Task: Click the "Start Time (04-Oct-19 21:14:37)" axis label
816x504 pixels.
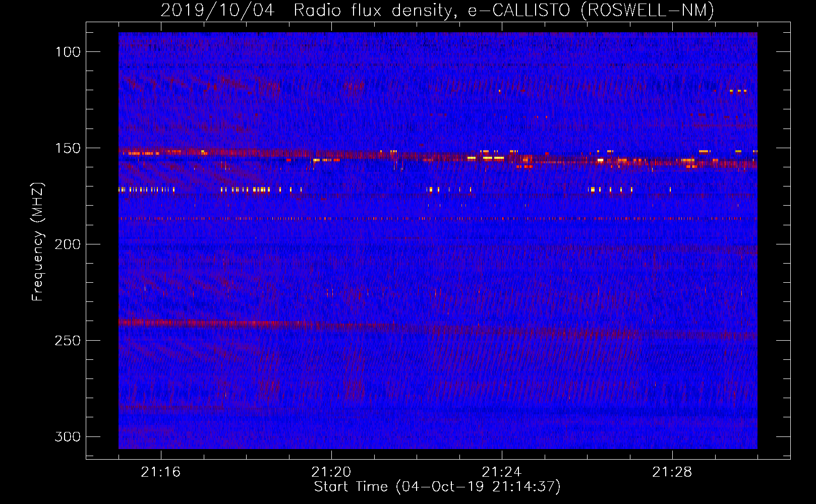Action: [437, 487]
